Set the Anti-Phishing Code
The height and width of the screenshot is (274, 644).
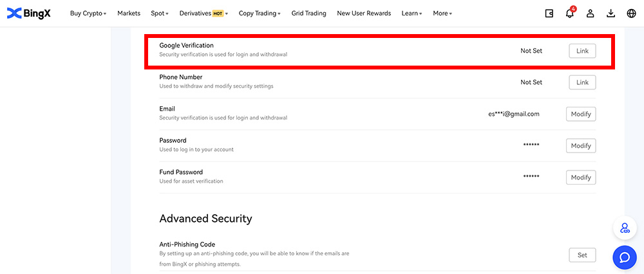tap(582, 255)
